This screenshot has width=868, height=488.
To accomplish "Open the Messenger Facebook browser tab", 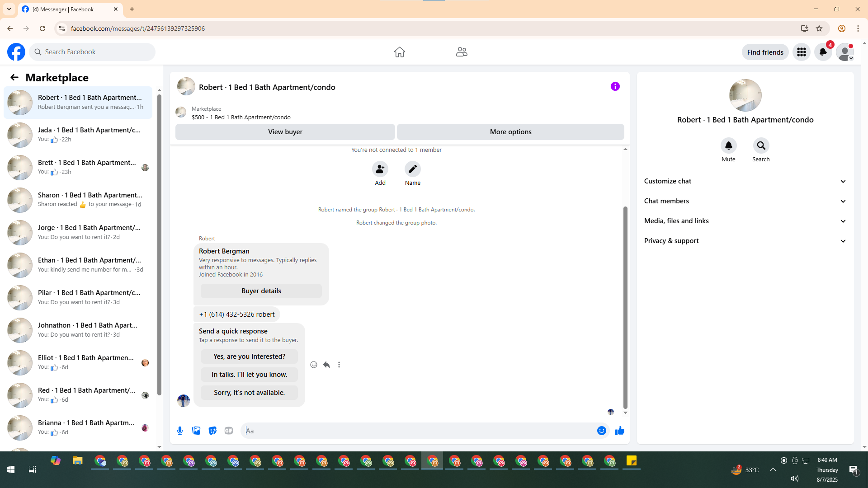I will click(70, 9).
